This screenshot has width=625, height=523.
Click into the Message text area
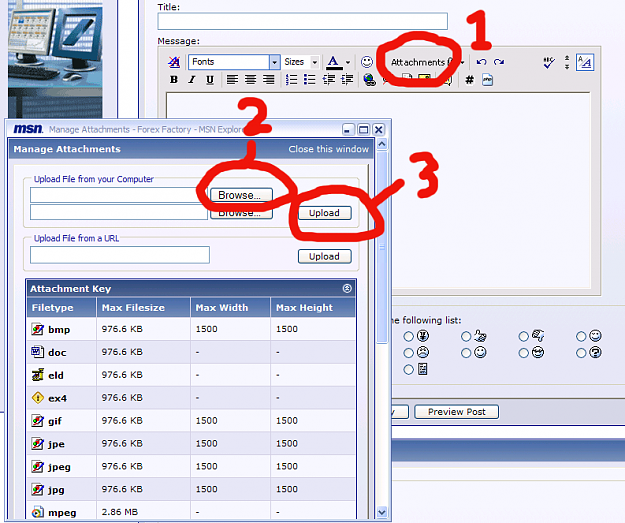[x=378, y=190]
